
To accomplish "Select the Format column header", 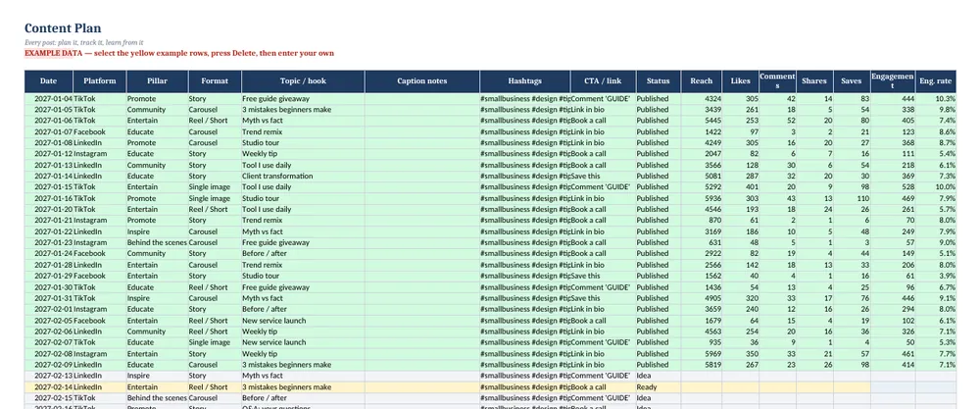I will (x=215, y=81).
